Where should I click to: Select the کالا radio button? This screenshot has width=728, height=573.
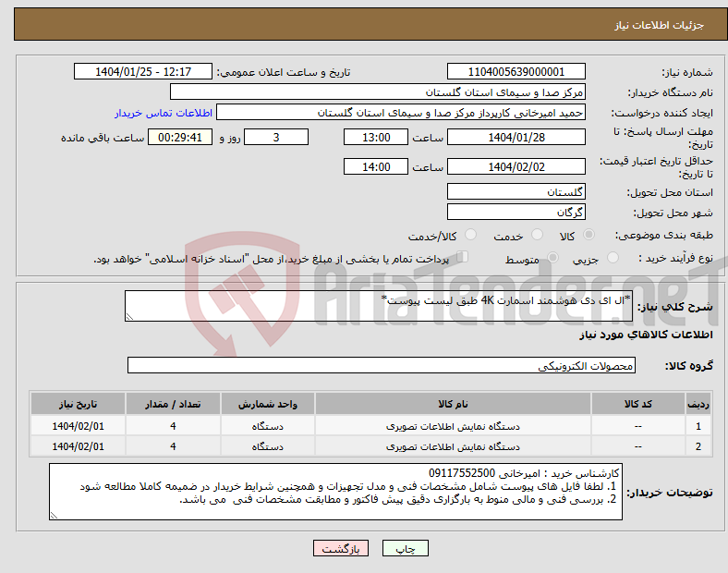pyautogui.click(x=588, y=235)
